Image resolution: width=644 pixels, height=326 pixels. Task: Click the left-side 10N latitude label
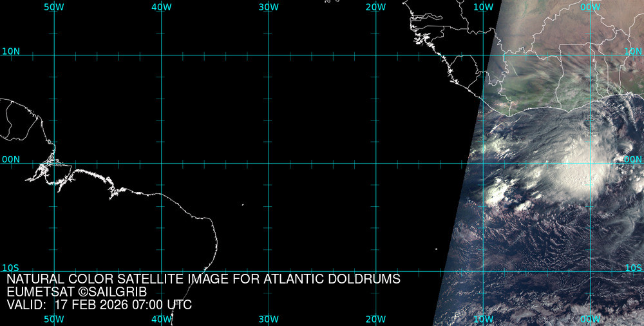coord(10,51)
